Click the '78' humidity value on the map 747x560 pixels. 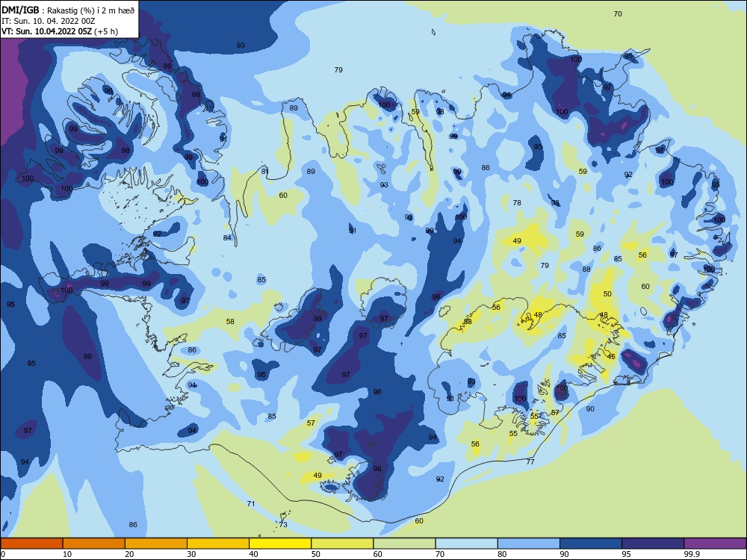517,202
